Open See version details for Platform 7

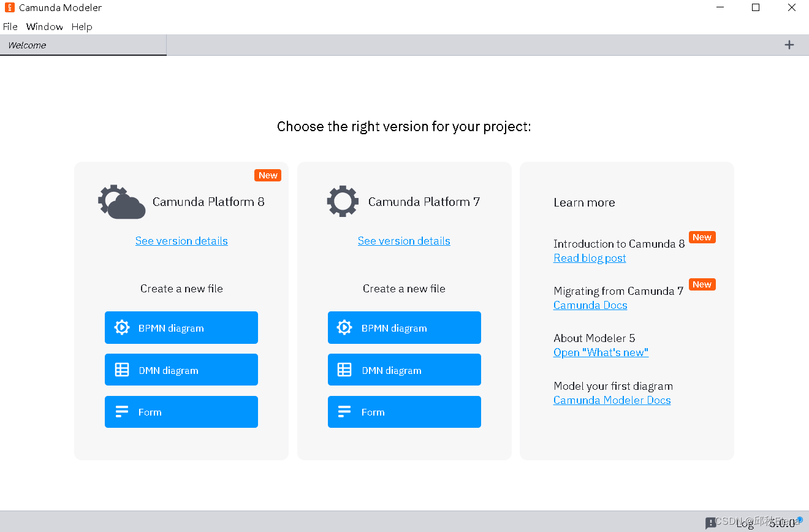click(x=404, y=241)
